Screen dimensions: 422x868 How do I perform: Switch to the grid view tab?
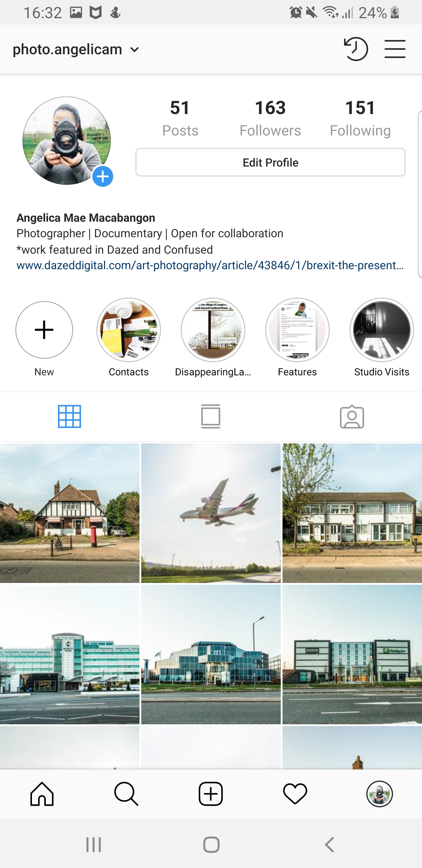pyautogui.click(x=69, y=416)
